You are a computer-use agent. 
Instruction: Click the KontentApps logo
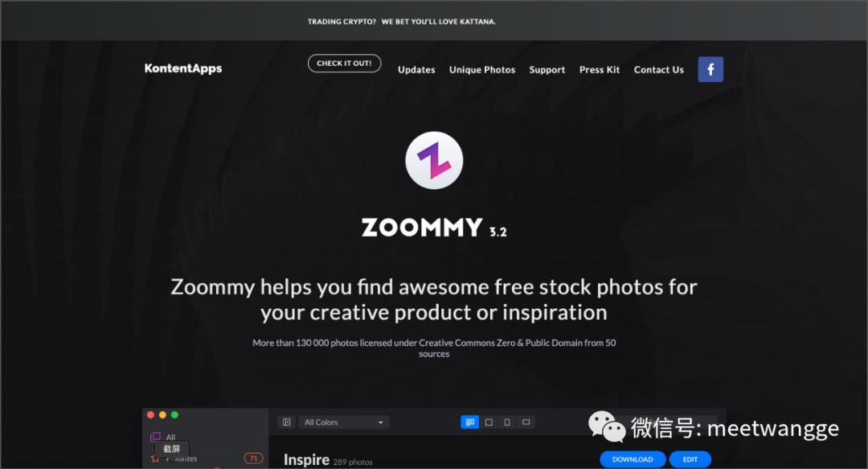click(x=183, y=68)
